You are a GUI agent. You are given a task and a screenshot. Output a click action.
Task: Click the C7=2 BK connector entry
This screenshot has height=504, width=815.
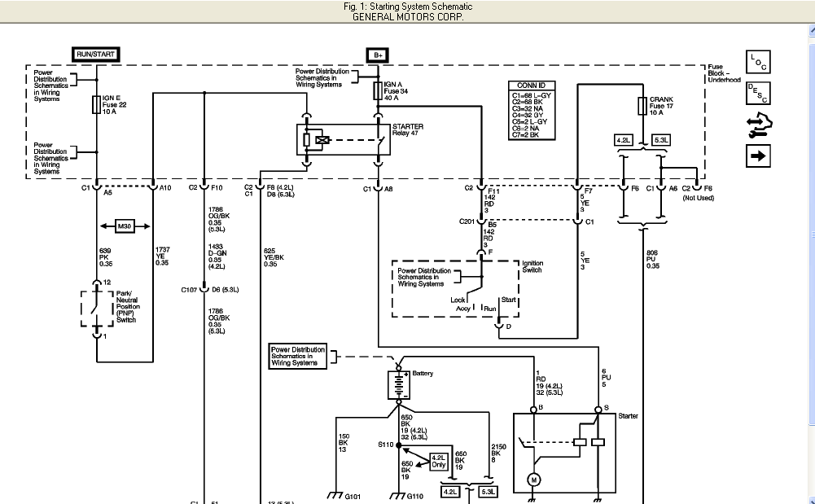pos(525,134)
